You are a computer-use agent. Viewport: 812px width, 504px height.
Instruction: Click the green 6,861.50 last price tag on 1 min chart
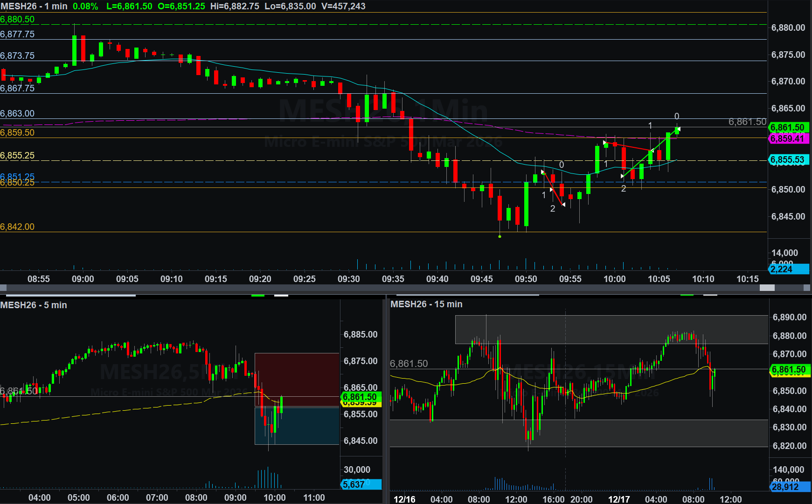click(788, 127)
